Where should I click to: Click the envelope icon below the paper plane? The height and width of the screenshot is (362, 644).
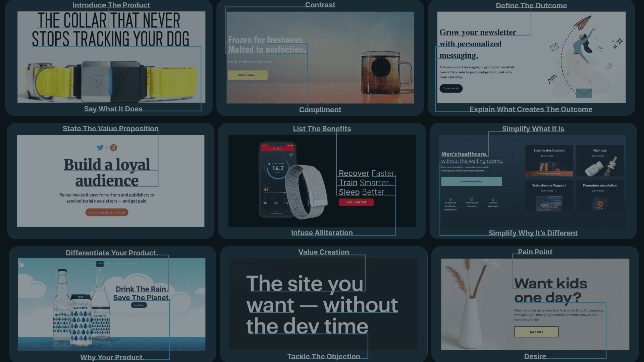click(x=584, y=93)
